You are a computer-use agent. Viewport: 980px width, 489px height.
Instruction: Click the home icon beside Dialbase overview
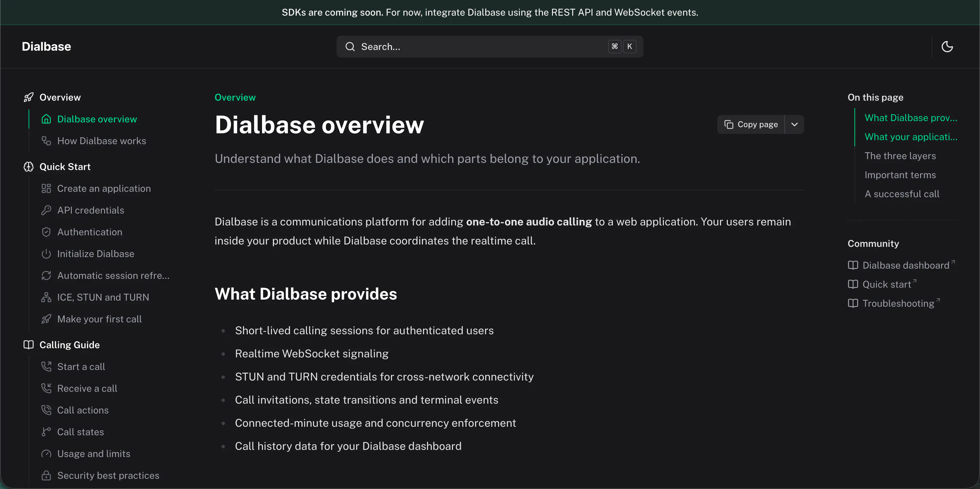click(x=46, y=119)
